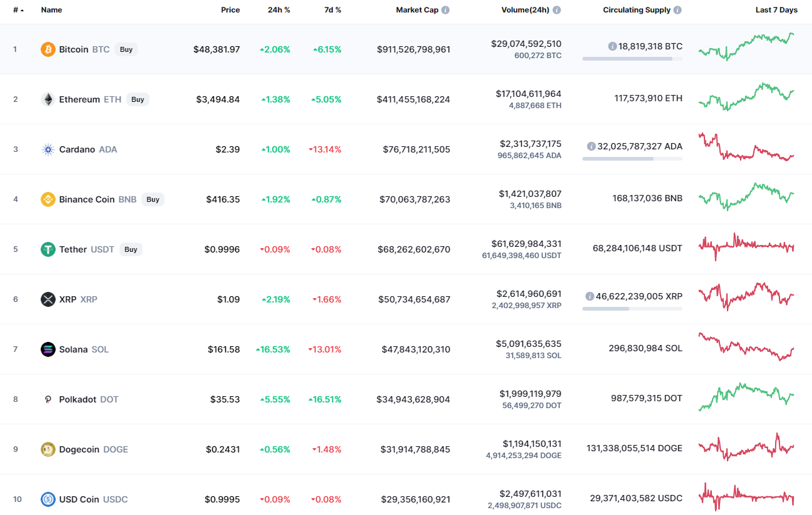Viewport: 812px width, 515px height.
Task: Sort table by 7d % column
Action: point(332,10)
